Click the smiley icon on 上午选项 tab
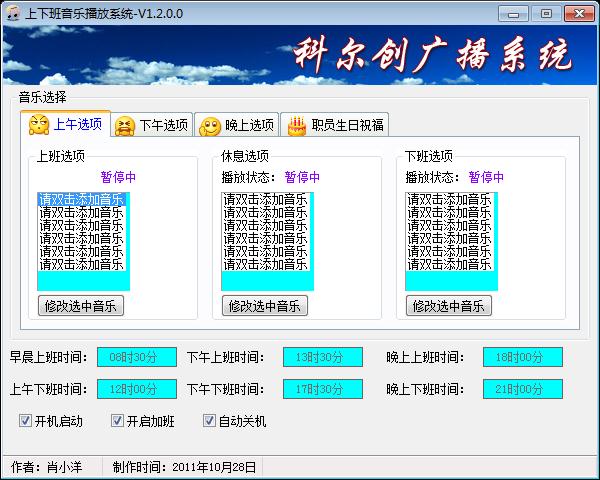This screenshot has height=480, width=600. (39, 125)
